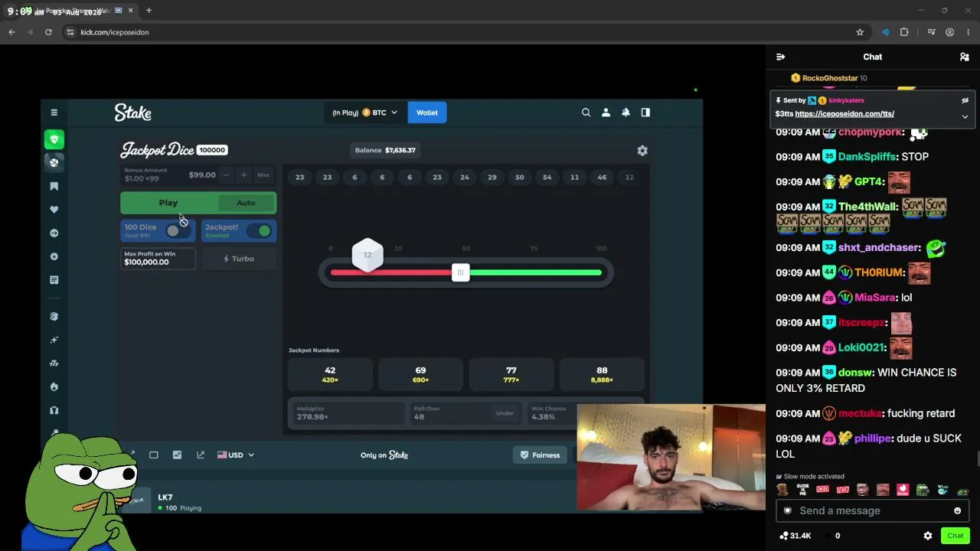
Task: Select jackpot number 69 card
Action: click(x=420, y=374)
